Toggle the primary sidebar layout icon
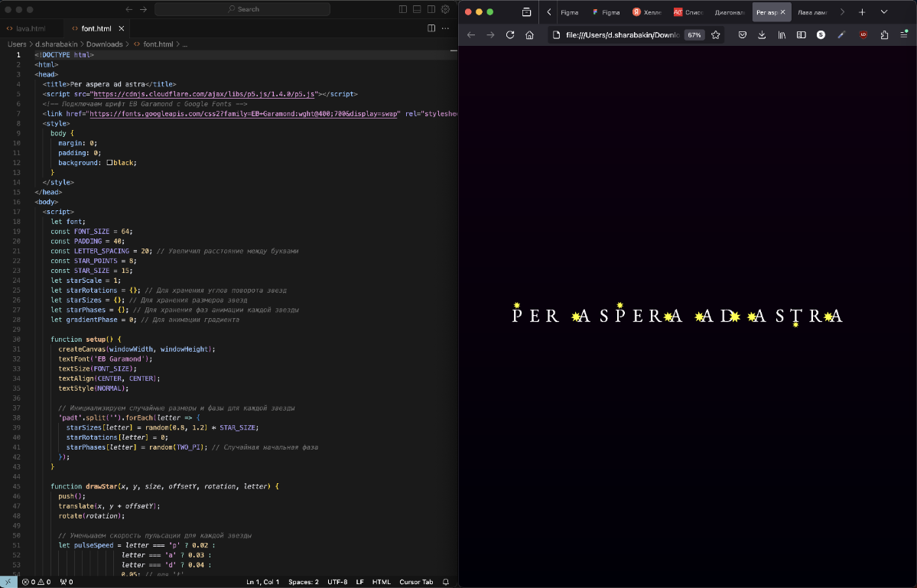This screenshot has width=917, height=588. tap(403, 9)
